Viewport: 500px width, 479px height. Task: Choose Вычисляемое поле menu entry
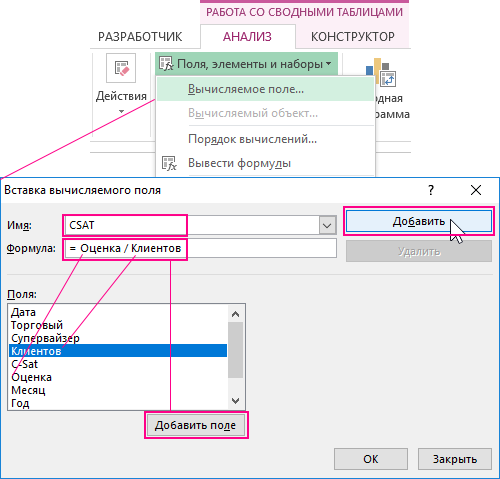click(x=265, y=89)
